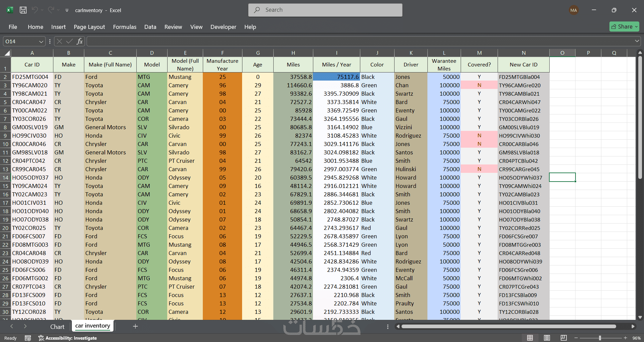This screenshot has width=644, height=342.
Task: Open the Data tab
Action: pyautogui.click(x=150, y=27)
